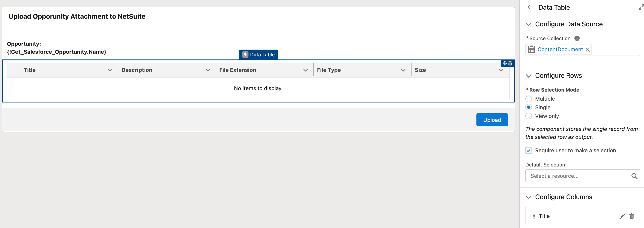Open the Source Collection info tooltip
Image resolution: width=644 pixels, height=228 pixels.
577,38
